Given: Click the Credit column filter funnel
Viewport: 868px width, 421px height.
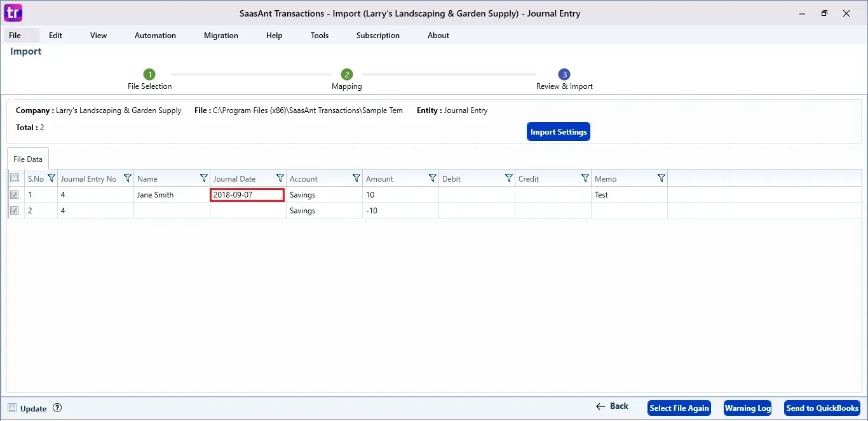Looking at the screenshot, I should (585, 178).
